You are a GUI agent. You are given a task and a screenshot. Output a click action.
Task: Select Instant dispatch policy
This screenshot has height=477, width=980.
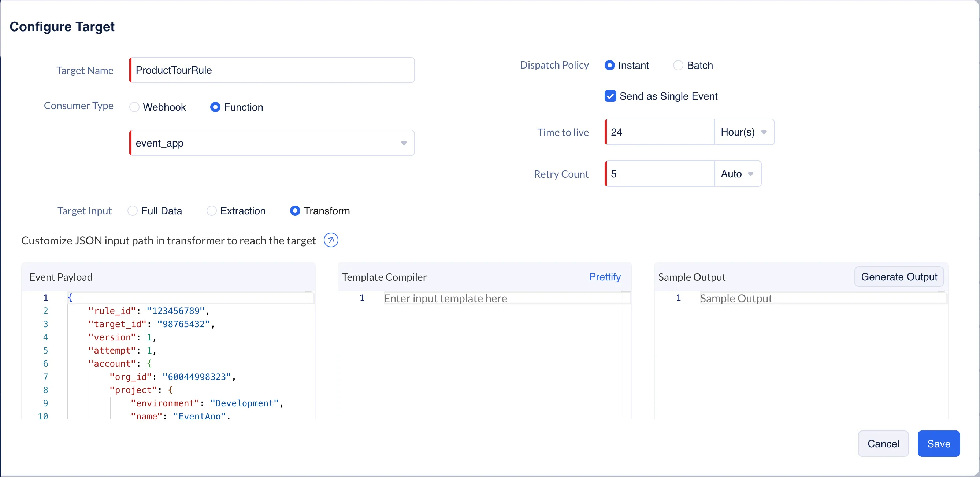tap(609, 66)
